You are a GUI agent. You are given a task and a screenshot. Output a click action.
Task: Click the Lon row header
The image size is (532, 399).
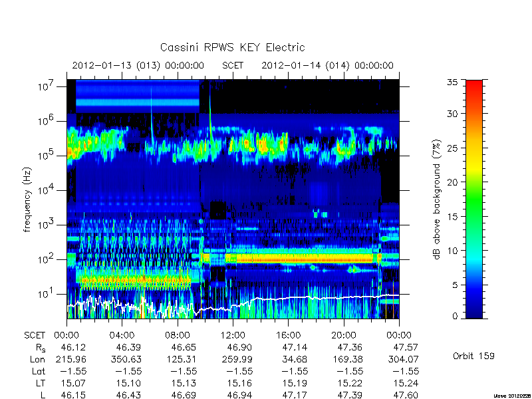point(37,359)
